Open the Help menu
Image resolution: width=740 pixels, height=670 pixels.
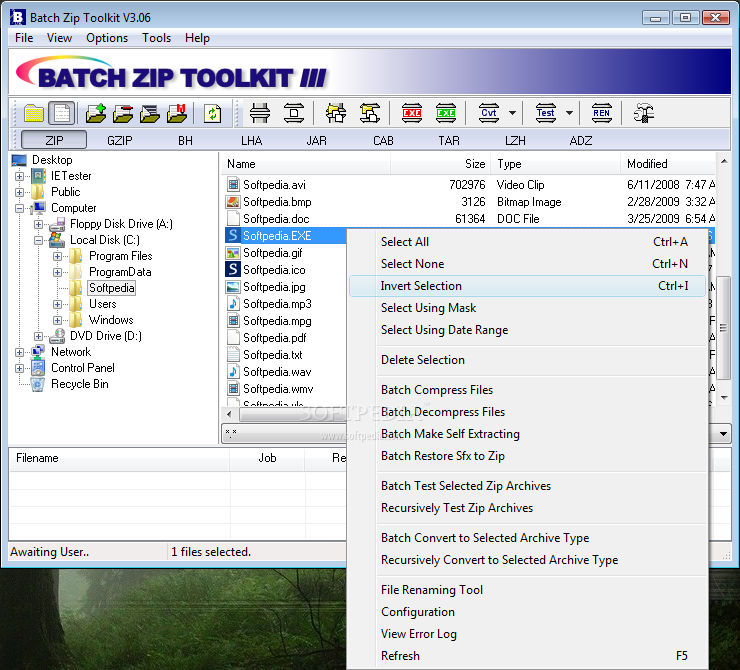coord(197,38)
